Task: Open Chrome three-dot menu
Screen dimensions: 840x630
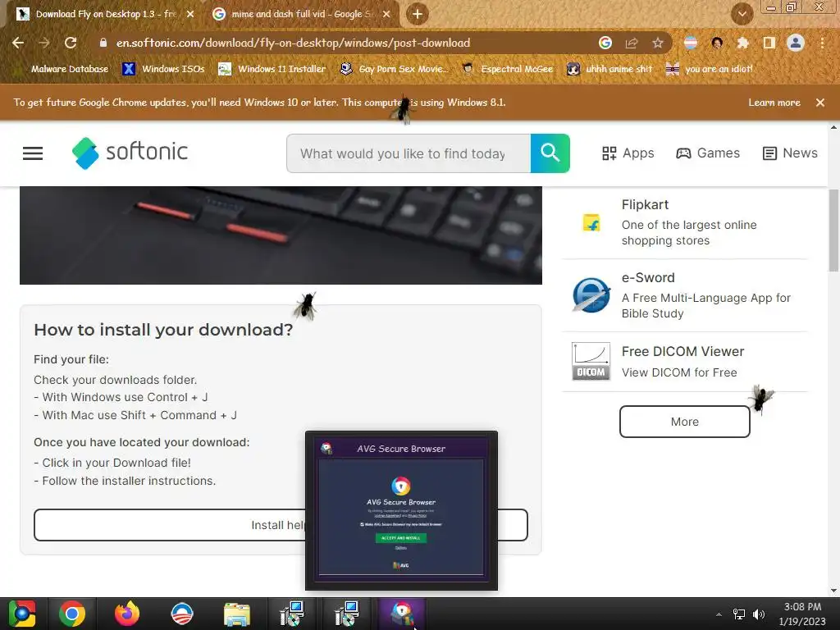Action: click(x=822, y=43)
